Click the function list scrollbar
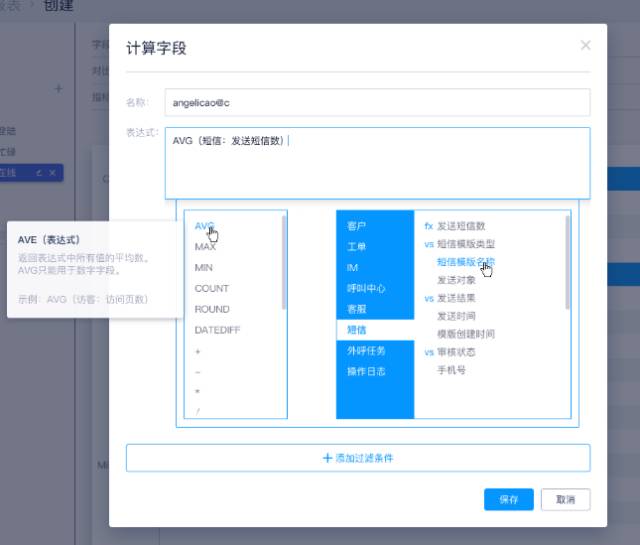Screen dimensions: 640x545 tap(284, 262)
